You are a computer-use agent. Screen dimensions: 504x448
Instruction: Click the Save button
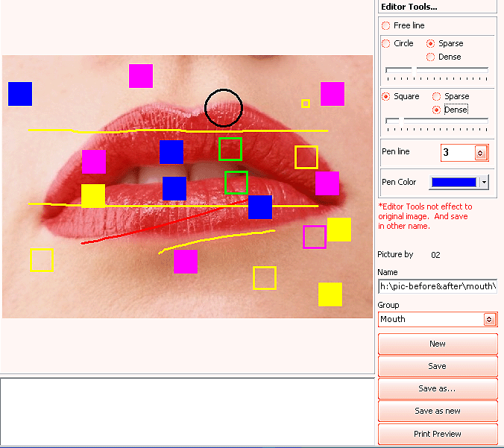(438, 366)
